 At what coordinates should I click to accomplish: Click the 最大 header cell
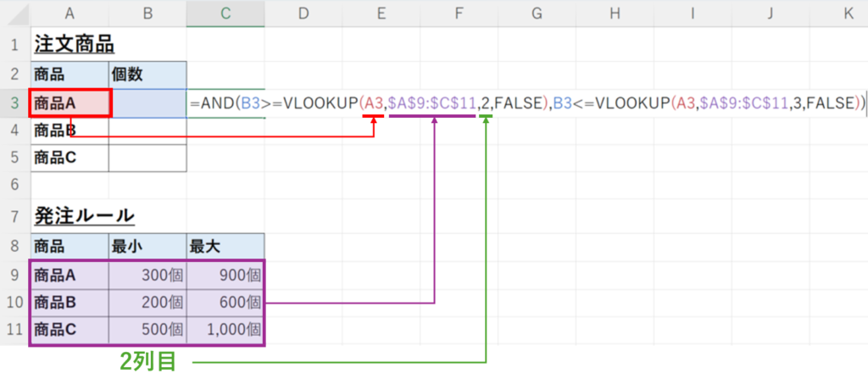[225, 247]
